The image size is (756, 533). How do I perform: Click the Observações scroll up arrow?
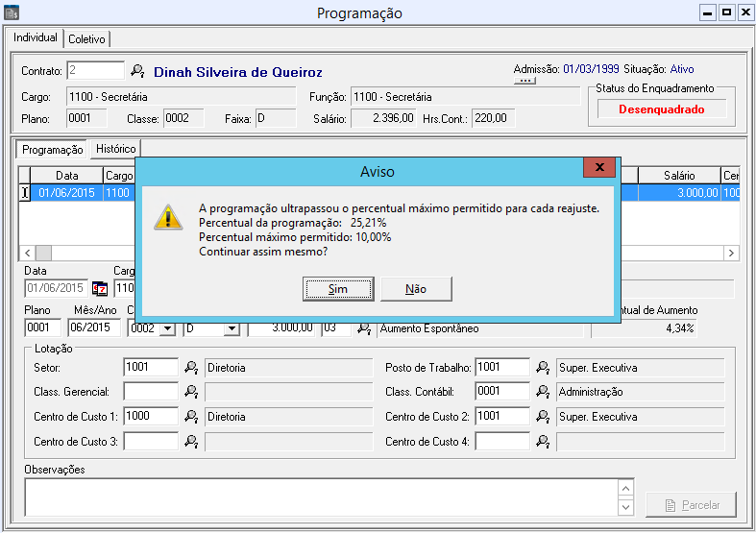pos(625,489)
